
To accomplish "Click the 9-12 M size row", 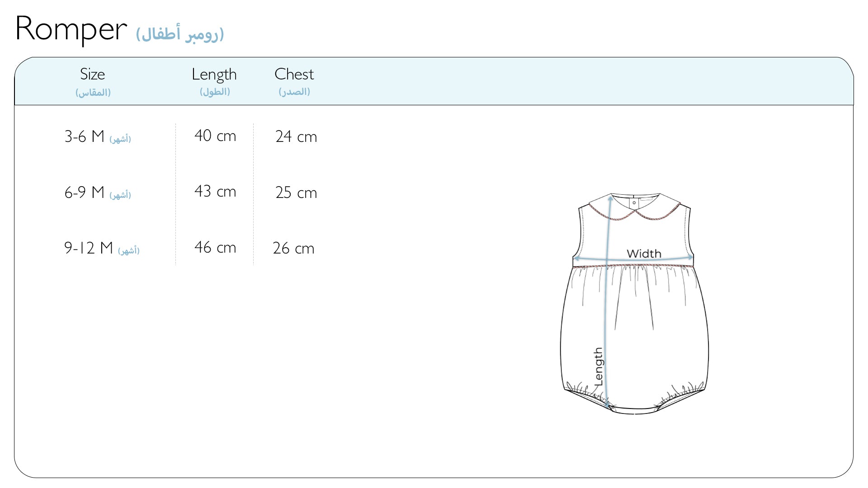I will pos(102,248).
